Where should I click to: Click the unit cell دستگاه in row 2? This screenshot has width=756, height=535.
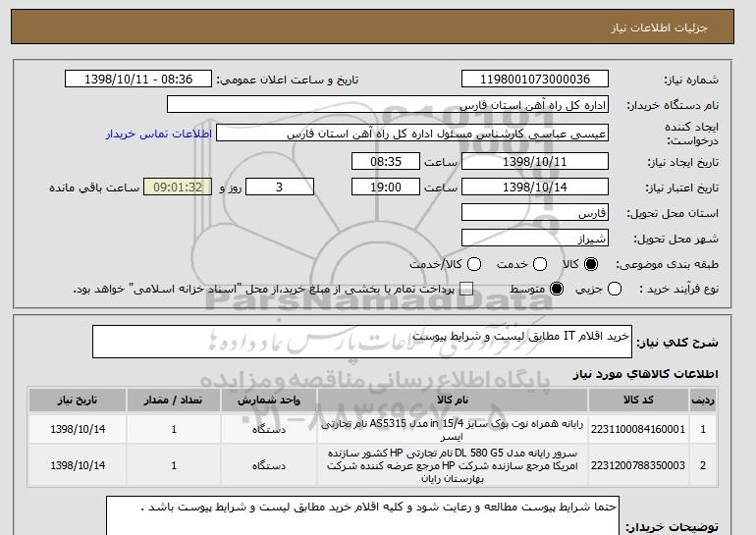269,465
